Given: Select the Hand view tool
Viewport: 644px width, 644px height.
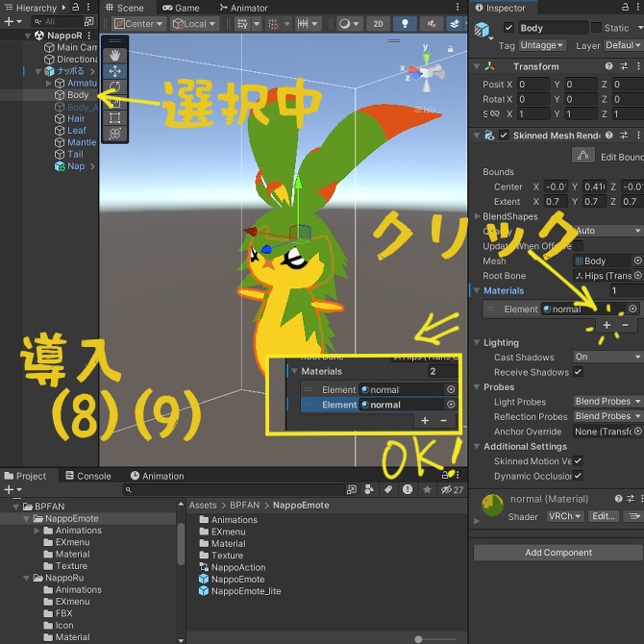Looking at the screenshot, I should (114, 55).
